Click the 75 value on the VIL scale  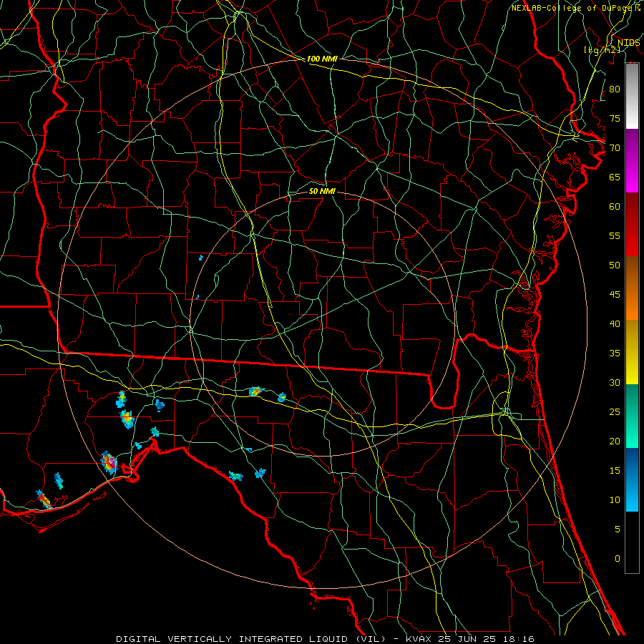[615, 118]
